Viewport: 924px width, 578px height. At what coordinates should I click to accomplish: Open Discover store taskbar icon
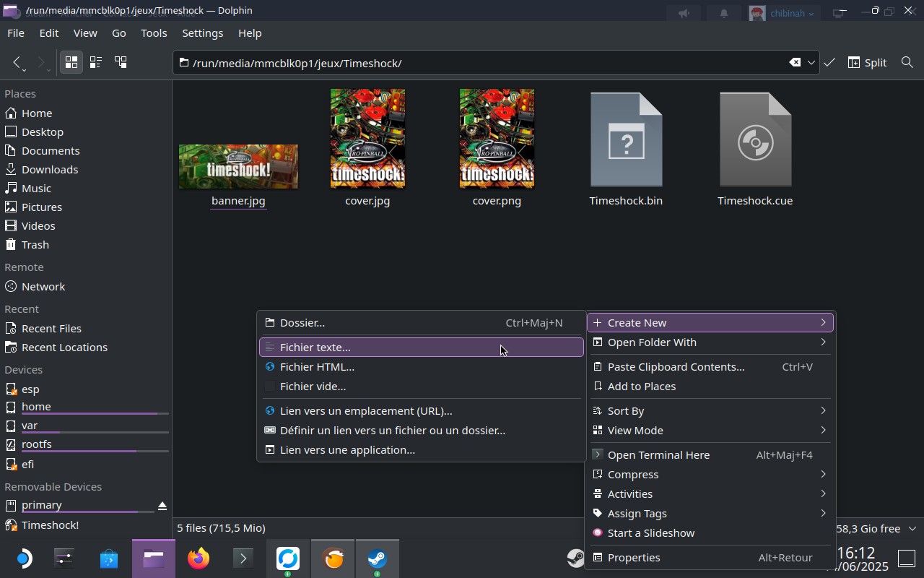click(109, 558)
